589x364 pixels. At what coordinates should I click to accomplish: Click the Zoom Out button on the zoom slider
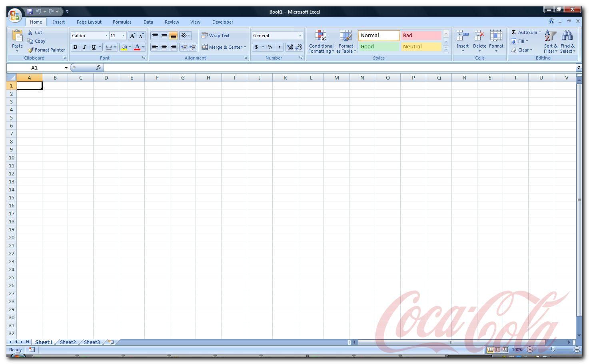pos(529,350)
